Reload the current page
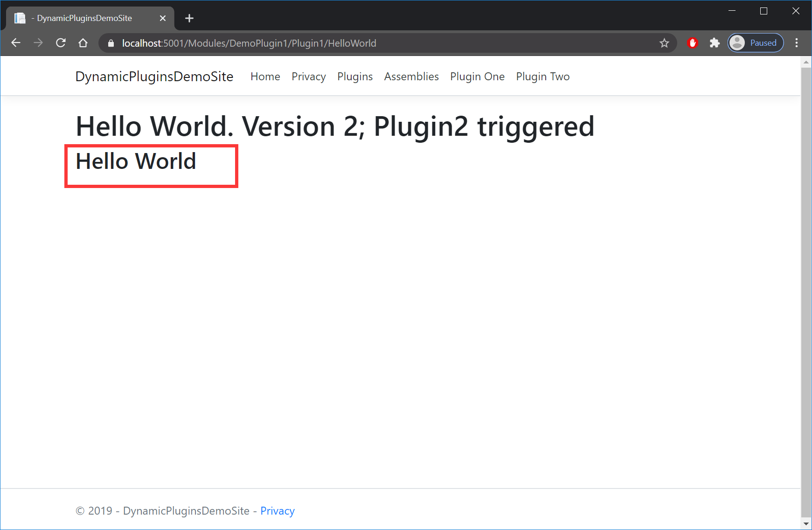The height and width of the screenshot is (530, 812). (61, 43)
